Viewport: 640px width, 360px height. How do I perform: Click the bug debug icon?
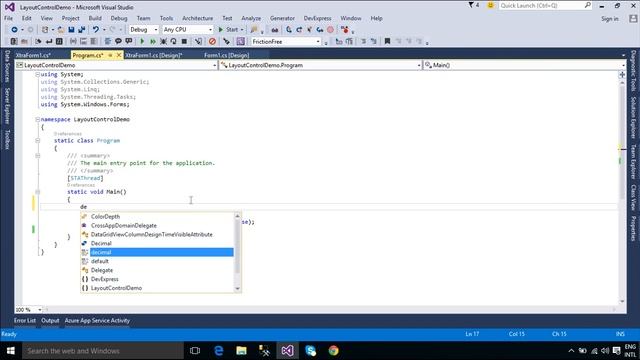[x=163, y=41]
